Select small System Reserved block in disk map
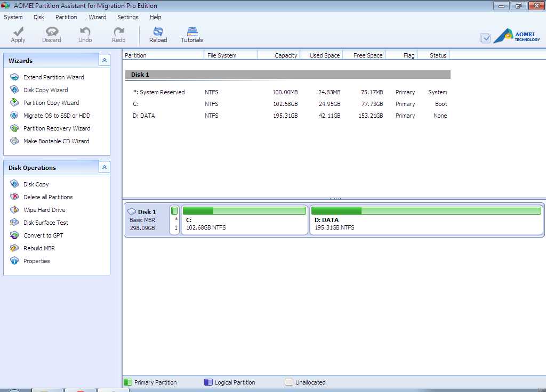Screen dimensions: 546x392 click(174, 220)
